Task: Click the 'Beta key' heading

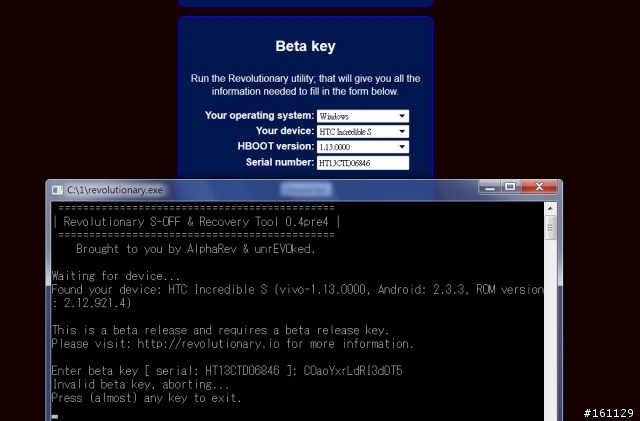Action: (305, 46)
